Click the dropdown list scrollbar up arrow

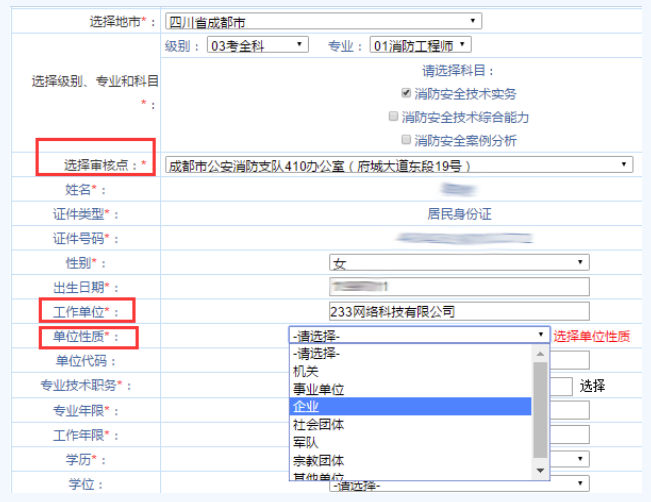(541, 352)
